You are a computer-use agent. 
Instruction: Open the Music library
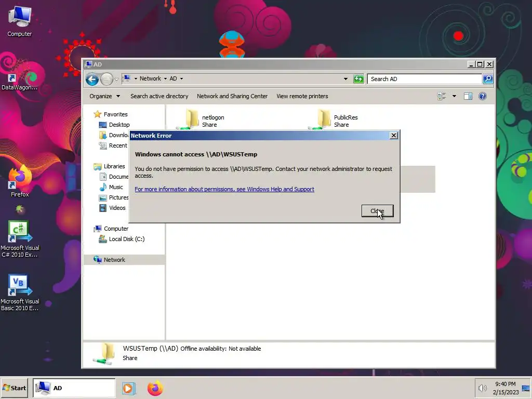point(111,187)
